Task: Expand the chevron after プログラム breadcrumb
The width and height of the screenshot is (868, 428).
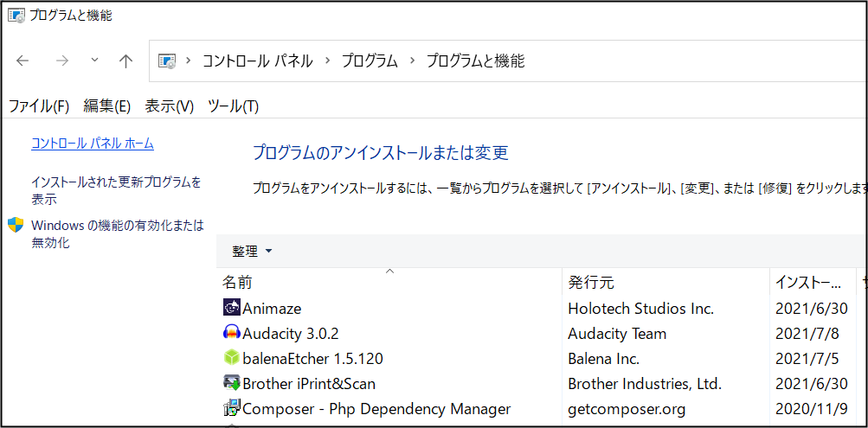Action: point(412,61)
